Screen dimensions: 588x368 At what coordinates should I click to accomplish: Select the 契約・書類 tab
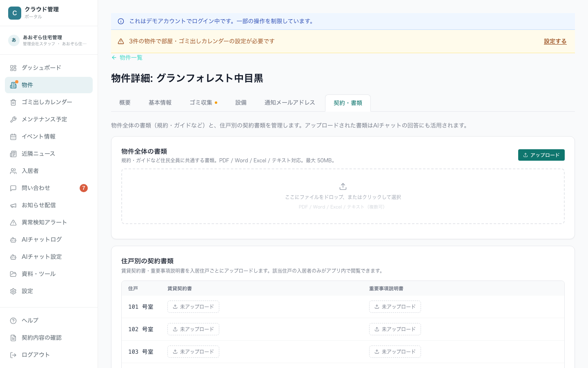click(348, 103)
